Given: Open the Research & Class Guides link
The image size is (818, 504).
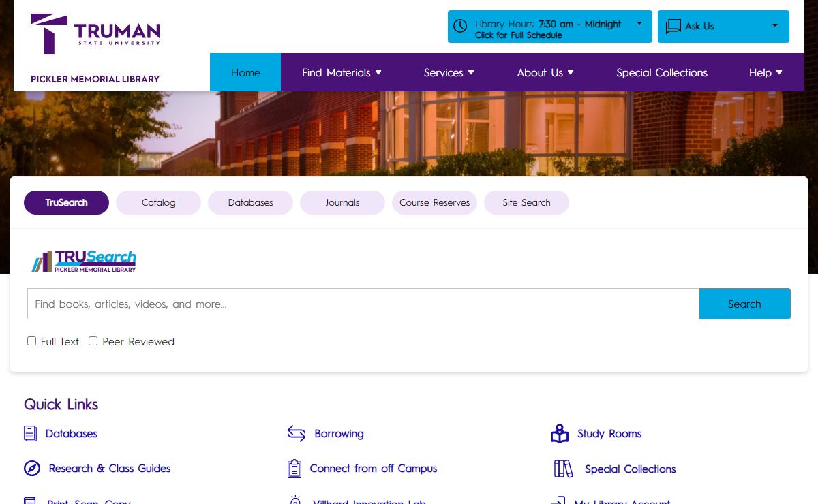Looking at the screenshot, I should pos(110,469).
